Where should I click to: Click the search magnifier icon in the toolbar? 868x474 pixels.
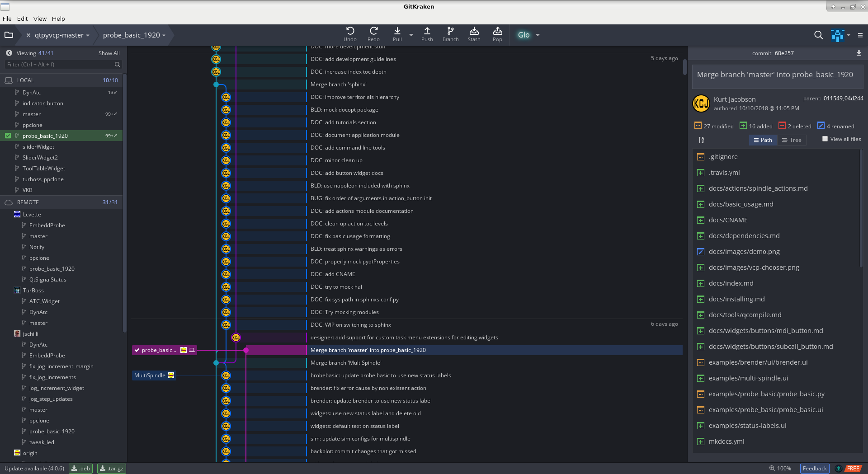[x=818, y=35]
